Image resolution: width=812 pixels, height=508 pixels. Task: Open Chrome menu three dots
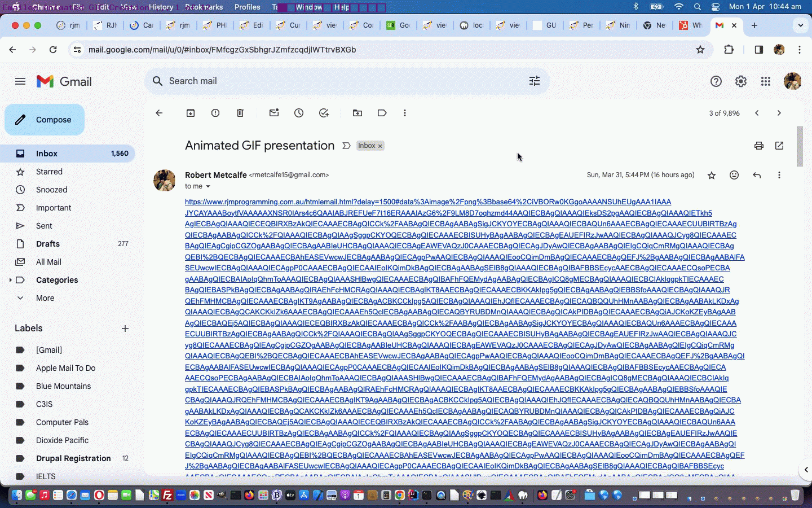point(800,50)
